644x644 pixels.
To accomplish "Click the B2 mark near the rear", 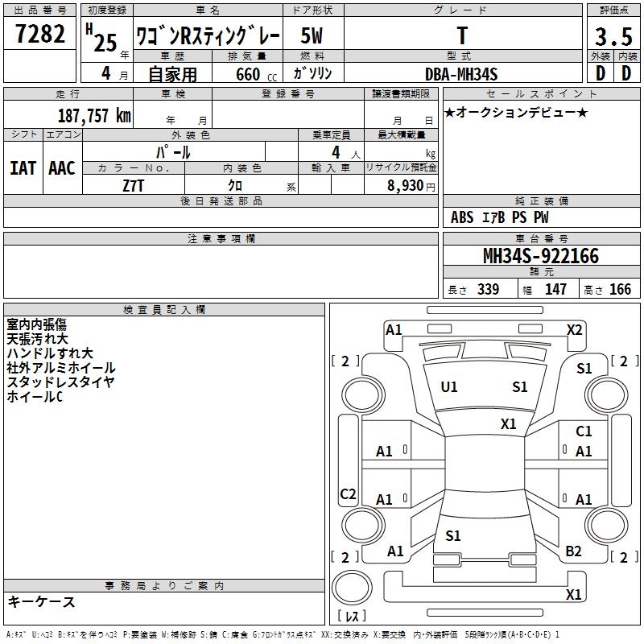I will (x=573, y=551).
